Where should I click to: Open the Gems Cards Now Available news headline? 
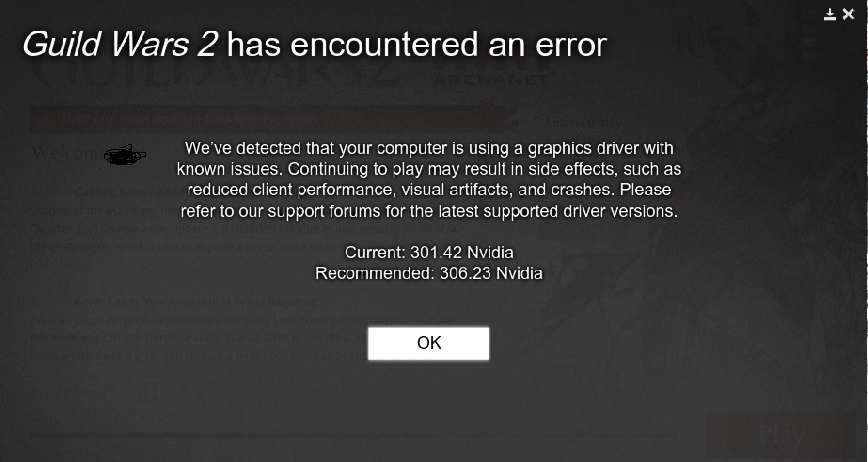click(x=196, y=301)
